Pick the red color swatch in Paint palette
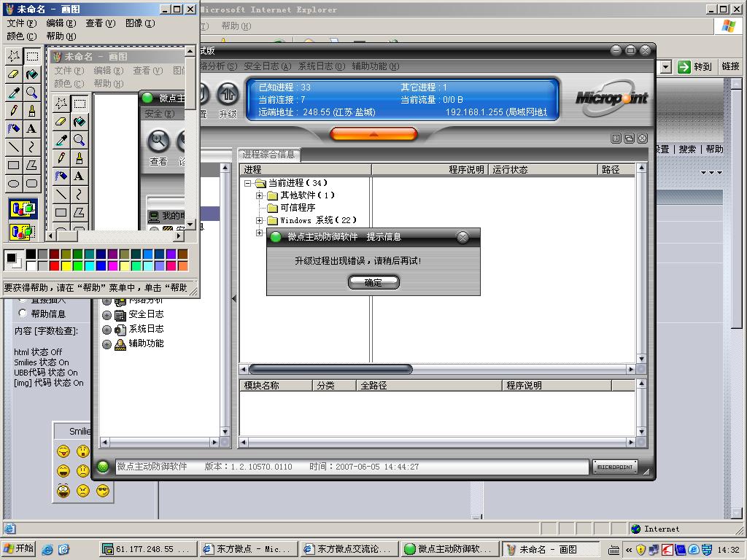Viewport: 747px width, 560px height. (54, 265)
